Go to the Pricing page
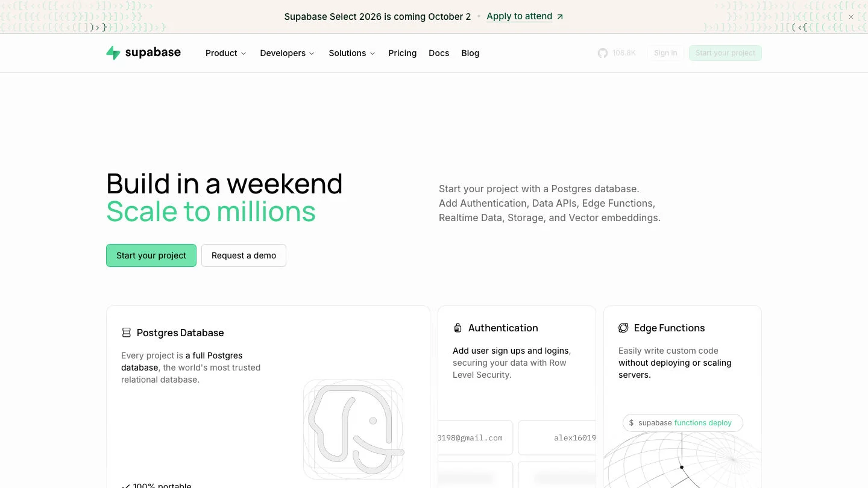The image size is (868, 488). pos(403,53)
